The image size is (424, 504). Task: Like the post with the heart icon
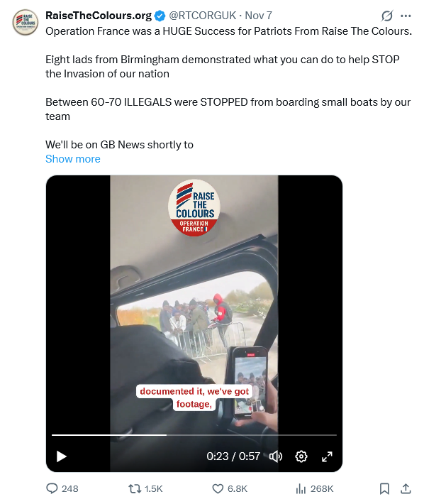tap(218, 488)
